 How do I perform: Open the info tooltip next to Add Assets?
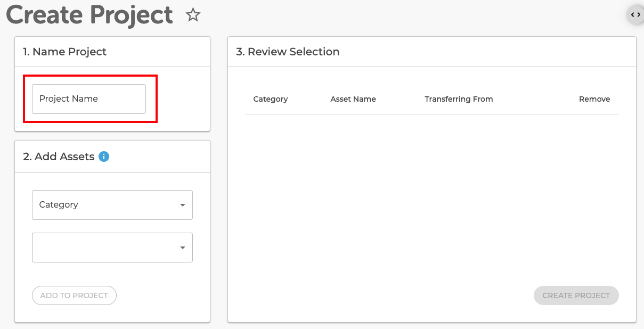pyautogui.click(x=104, y=156)
